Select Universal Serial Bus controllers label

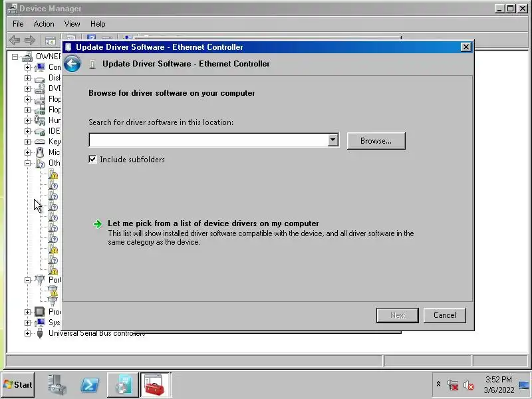96,333
